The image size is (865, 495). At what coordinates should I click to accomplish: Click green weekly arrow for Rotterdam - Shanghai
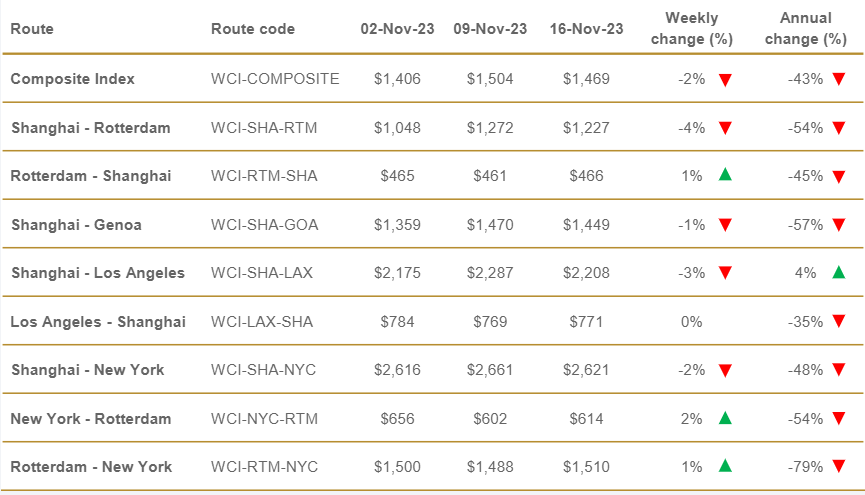(x=725, y=175)
